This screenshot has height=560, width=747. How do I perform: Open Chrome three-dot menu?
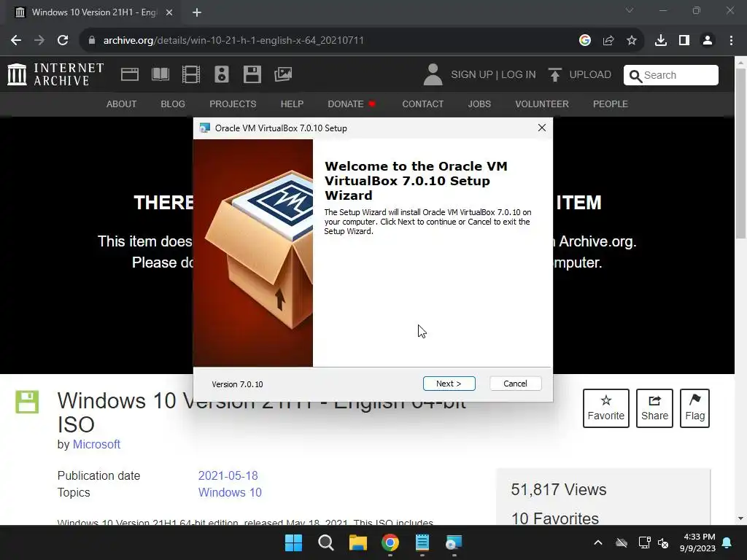pos(731,41)
